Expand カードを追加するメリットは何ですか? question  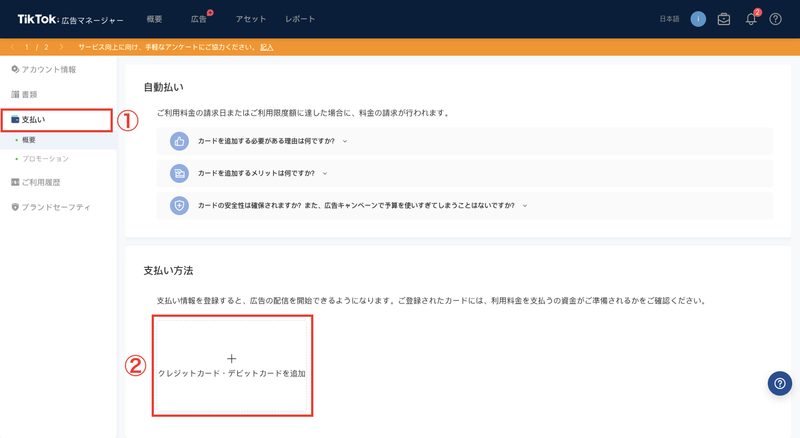[x=465, y=174]
